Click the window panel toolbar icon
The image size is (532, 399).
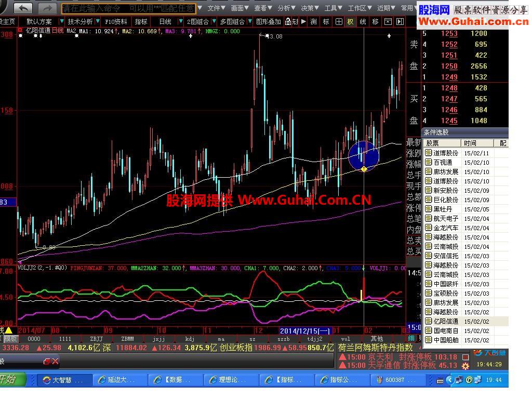[x=388, y=22]
